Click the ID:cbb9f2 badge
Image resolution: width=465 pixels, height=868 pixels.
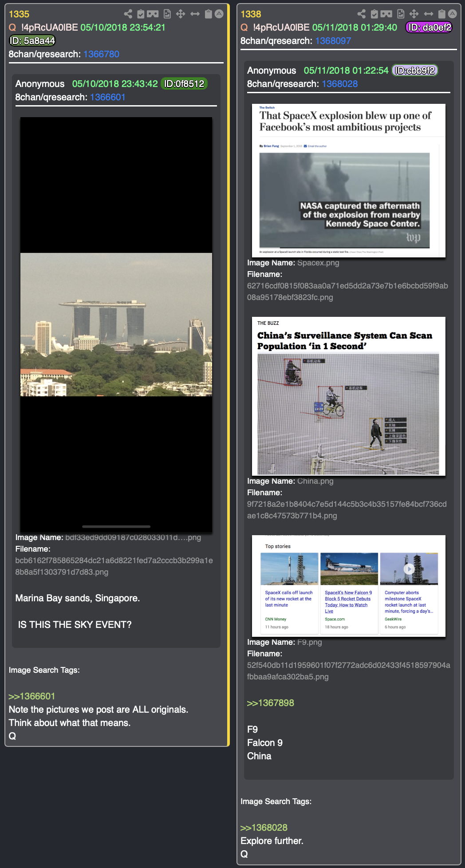click(415, 71)
